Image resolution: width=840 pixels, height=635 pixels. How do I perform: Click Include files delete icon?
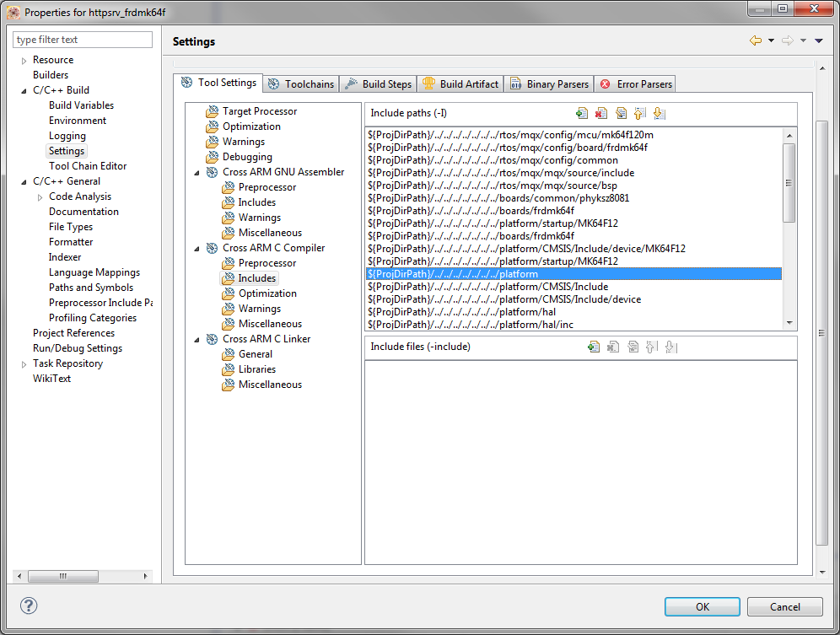(613, 347)
